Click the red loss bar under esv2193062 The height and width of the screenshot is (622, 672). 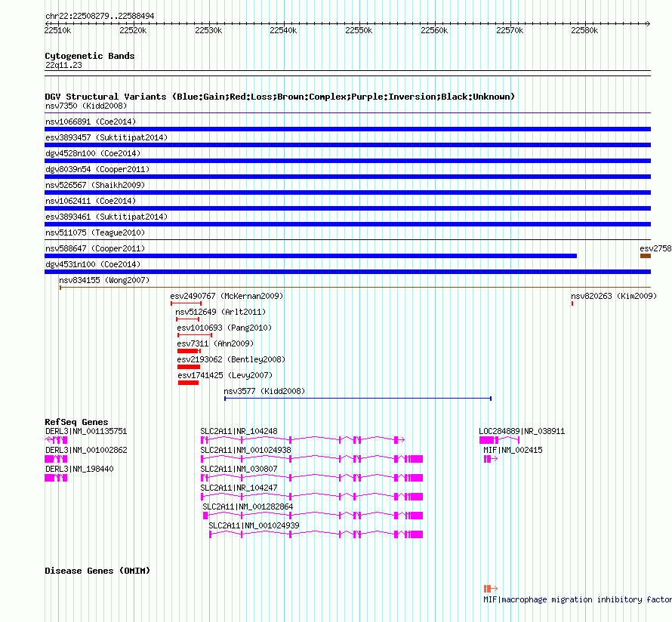pos(189,367)
